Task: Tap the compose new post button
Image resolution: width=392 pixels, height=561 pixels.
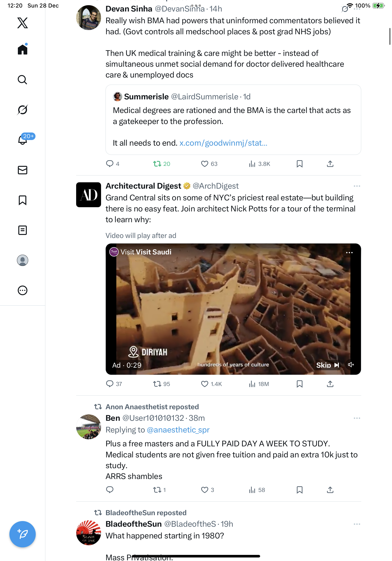Action: click(x=22, y=534)
